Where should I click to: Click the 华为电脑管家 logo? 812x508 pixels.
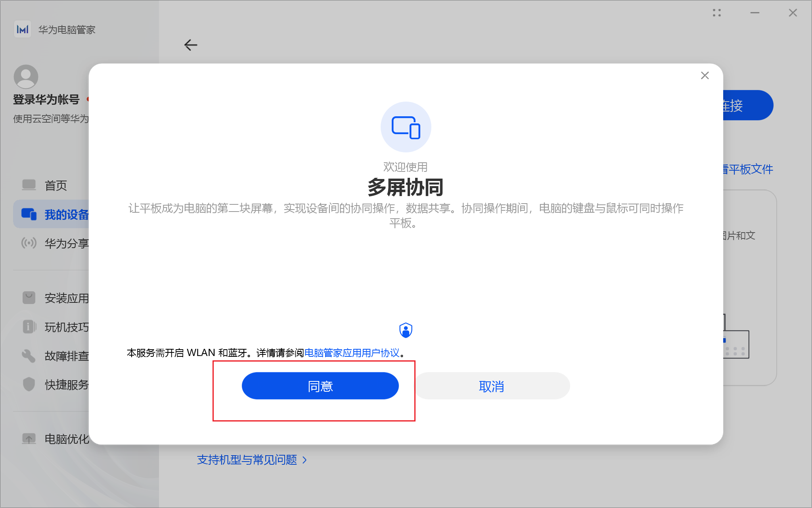(x=23, y=29)
